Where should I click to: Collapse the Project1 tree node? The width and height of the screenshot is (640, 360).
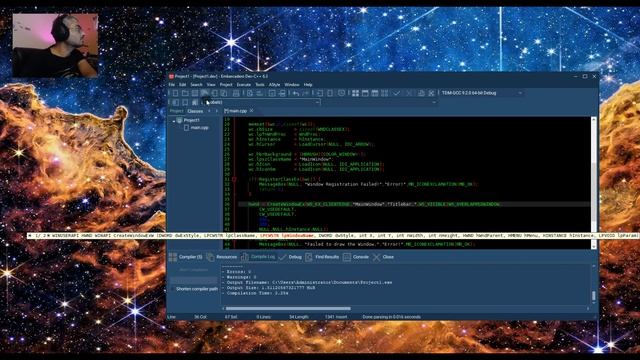[174, 120]
